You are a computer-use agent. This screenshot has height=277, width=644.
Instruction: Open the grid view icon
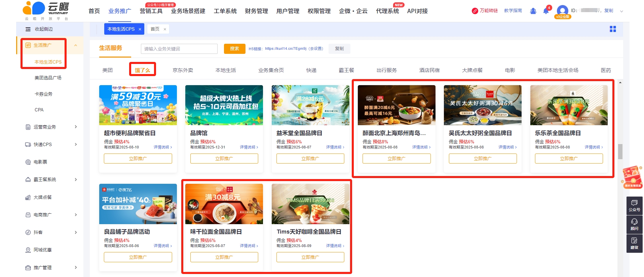click(613, 29)
